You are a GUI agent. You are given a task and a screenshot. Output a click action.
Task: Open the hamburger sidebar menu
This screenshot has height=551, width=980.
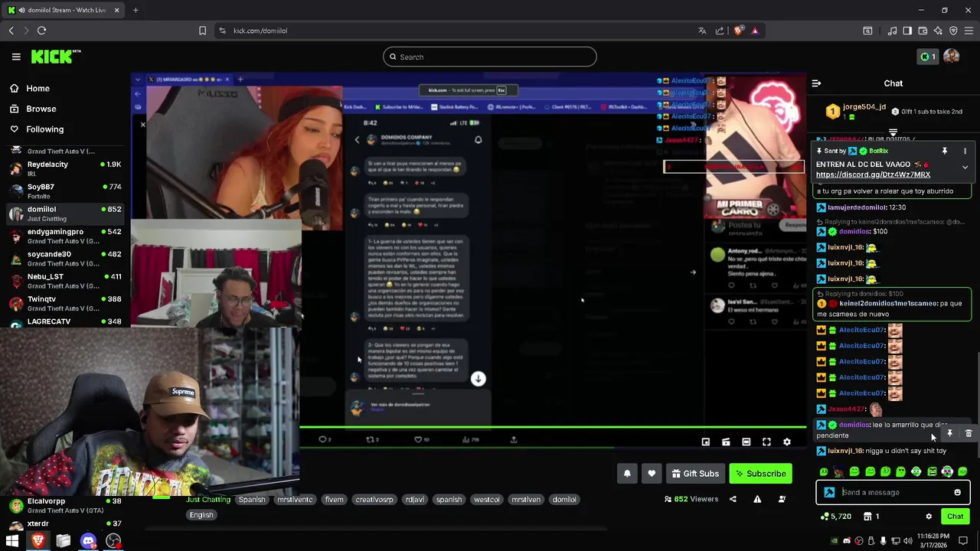[x=16, y=57]
